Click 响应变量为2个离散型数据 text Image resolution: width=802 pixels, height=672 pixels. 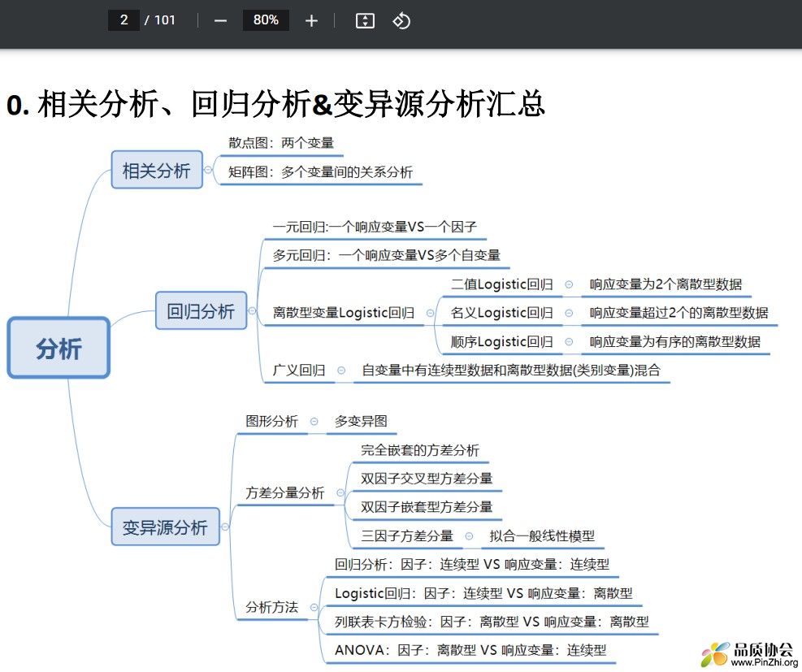click(x=666, y=284)
